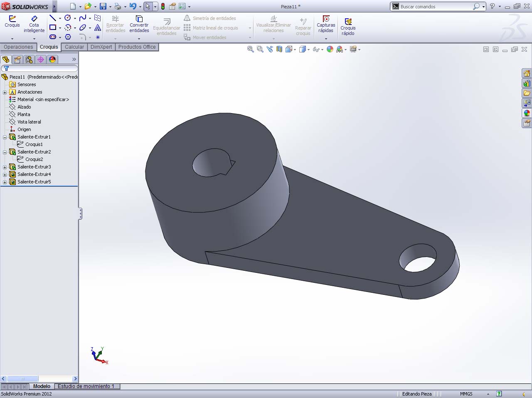Click the Print icon
Image resolution: width=532 pixels, height=398 pixels.
[118, 6]
